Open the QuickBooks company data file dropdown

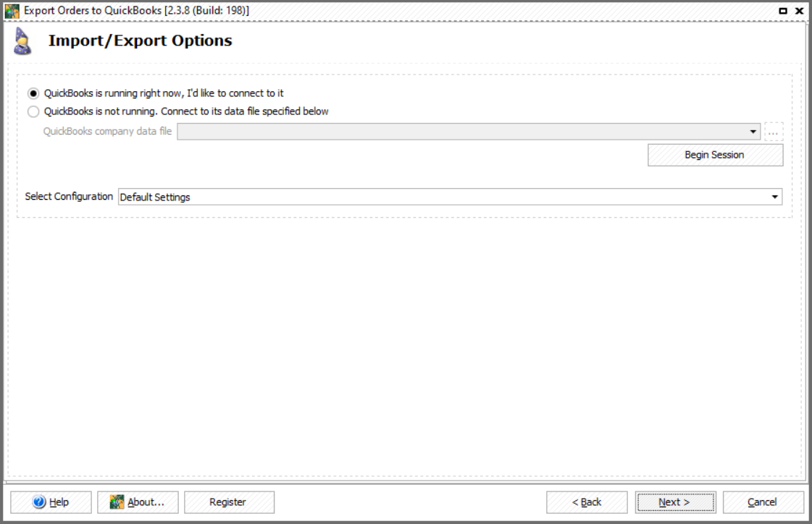[753, 132]
